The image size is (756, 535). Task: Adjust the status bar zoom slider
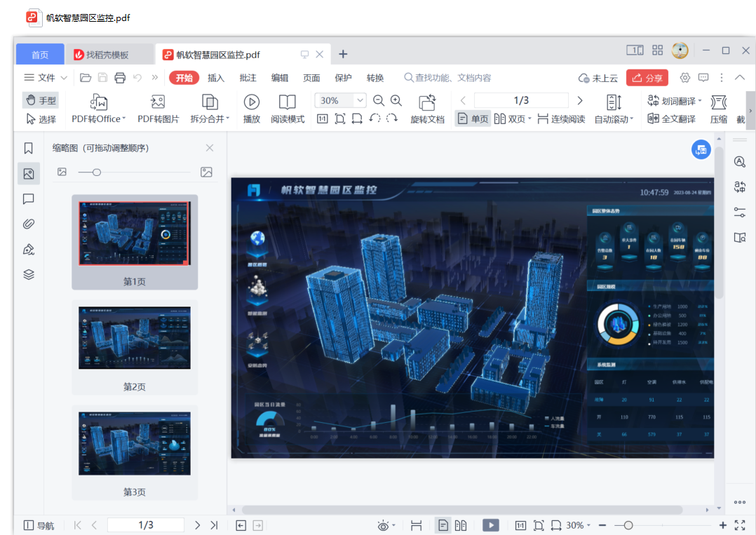[628, 525]
